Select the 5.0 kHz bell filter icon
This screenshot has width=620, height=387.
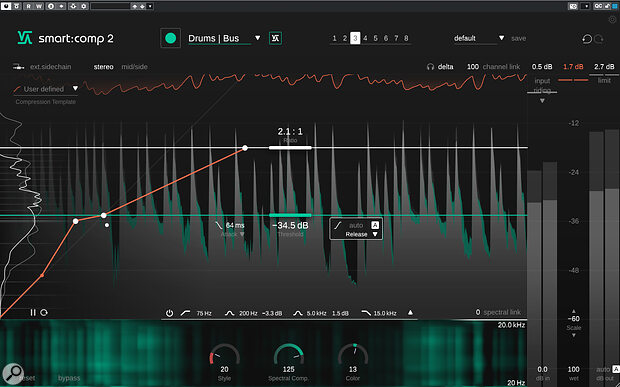point(298,313)
